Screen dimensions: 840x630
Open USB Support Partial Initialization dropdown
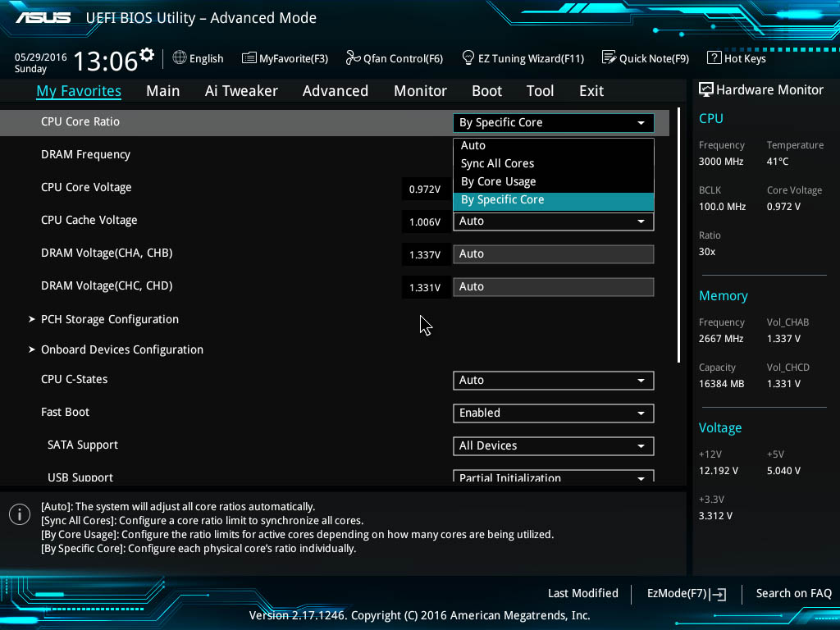[554, 477]
